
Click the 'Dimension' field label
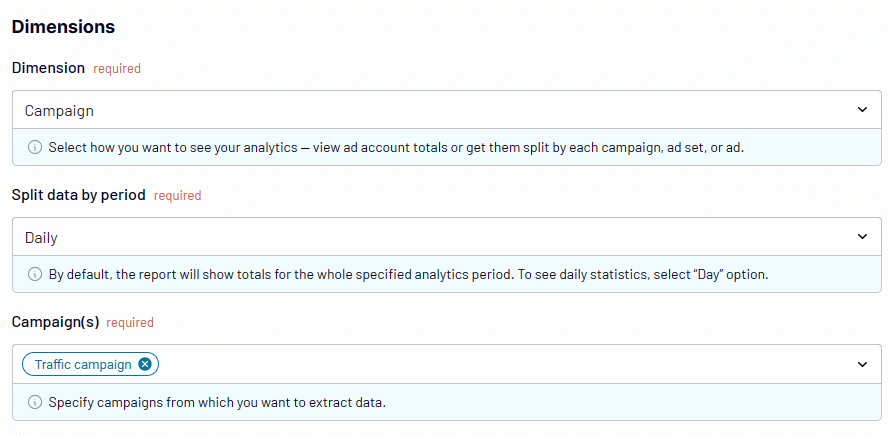(x=48, y=68)
